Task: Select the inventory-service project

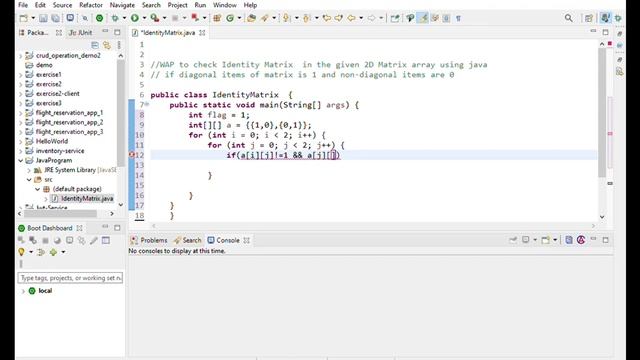Action: (x=60, y=151)
